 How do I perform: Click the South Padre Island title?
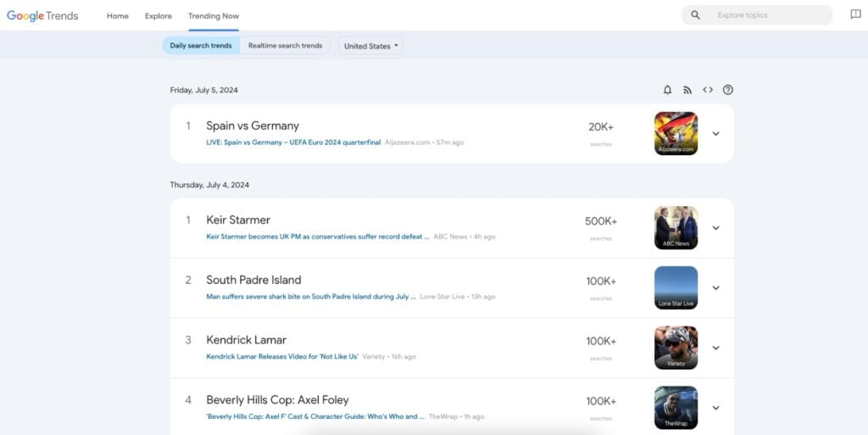pos(253,280)
